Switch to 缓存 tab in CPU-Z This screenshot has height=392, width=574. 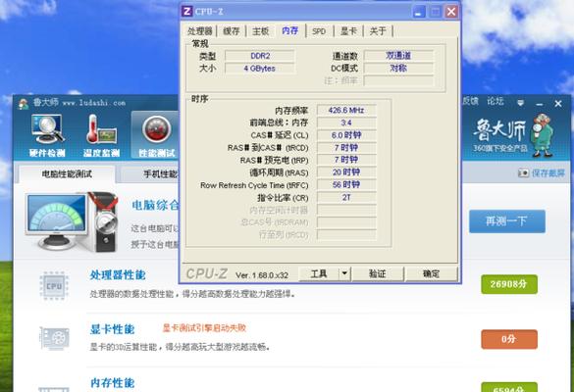(231, 31)
